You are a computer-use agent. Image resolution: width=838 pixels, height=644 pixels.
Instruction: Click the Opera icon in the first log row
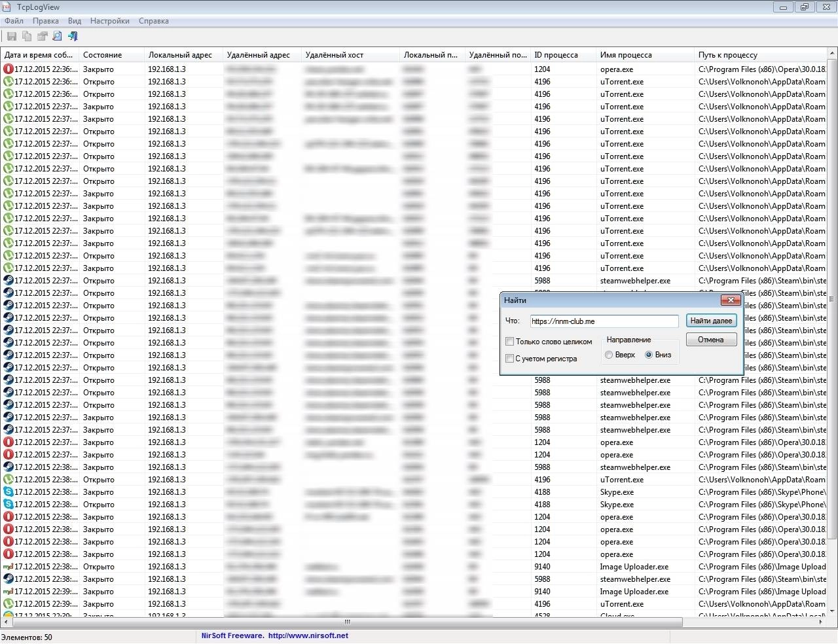coord(9,69)
